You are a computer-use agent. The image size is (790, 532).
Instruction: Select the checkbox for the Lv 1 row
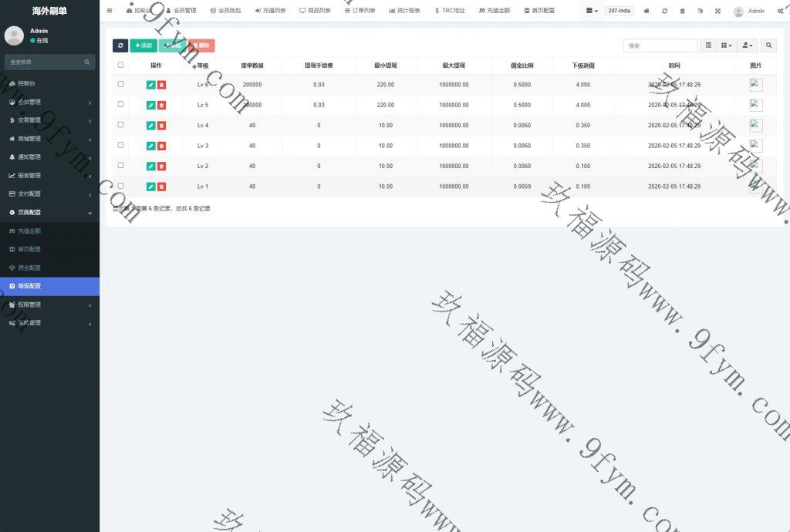click(120, 186)
